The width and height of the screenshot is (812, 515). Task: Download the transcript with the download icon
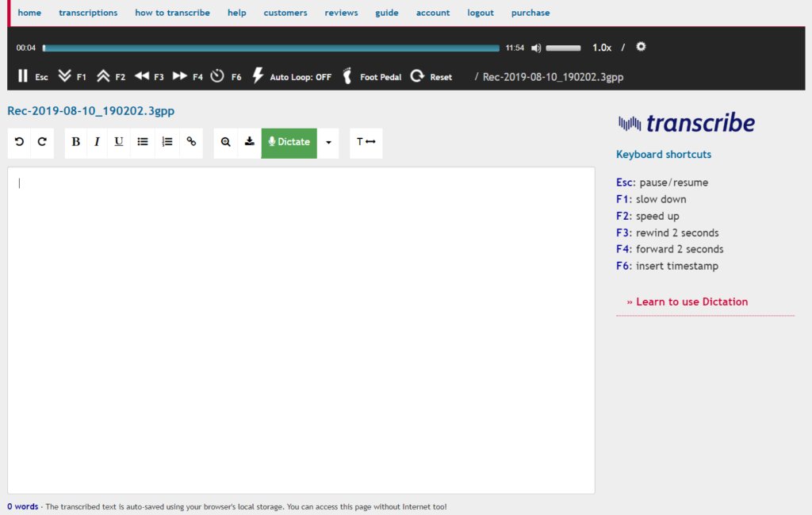[x=249, y=142]
